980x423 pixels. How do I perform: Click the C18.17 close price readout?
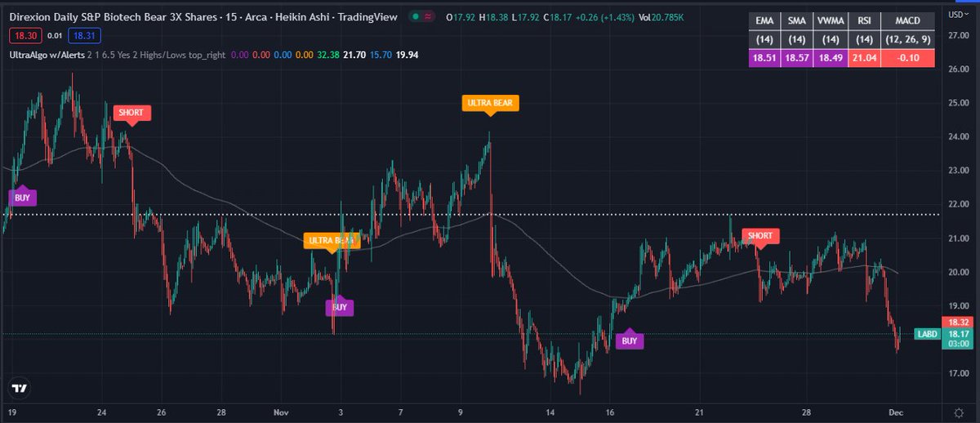(558, 16)
